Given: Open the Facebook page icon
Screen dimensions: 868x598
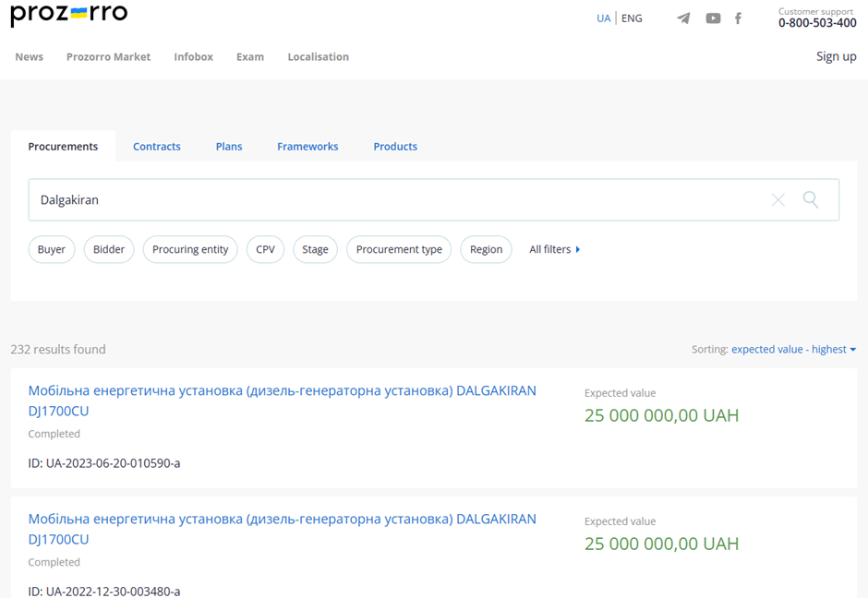Looking at the screenshot, I should pyautogui.click(x=738, y=18).
